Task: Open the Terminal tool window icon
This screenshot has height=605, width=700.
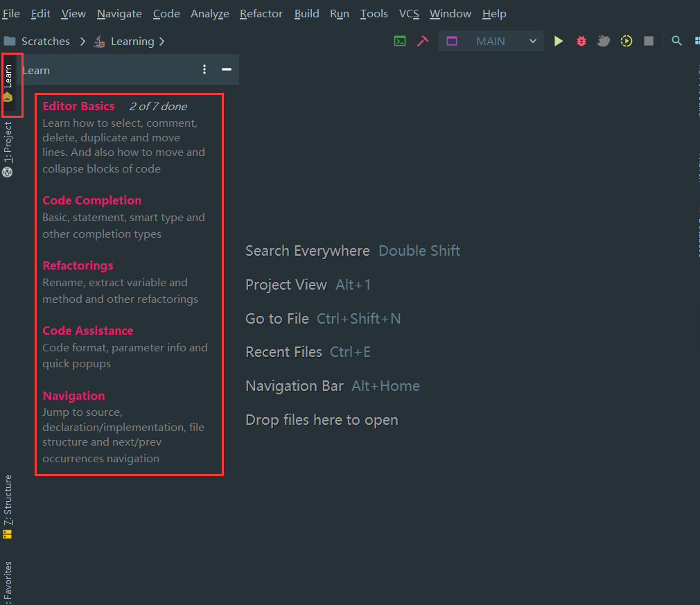Action: (x=400, y=41)
